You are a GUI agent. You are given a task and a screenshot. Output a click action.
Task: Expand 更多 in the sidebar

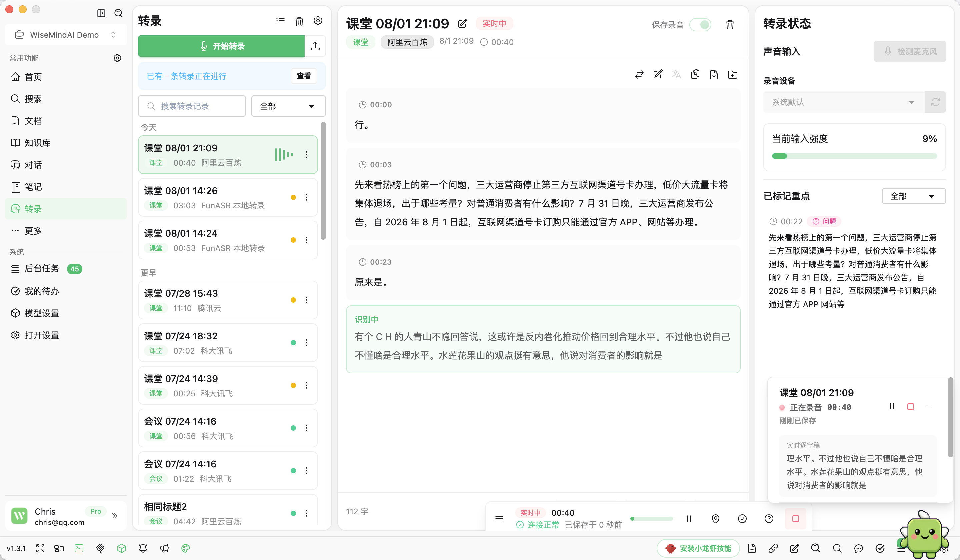click(x=66, y=231)
